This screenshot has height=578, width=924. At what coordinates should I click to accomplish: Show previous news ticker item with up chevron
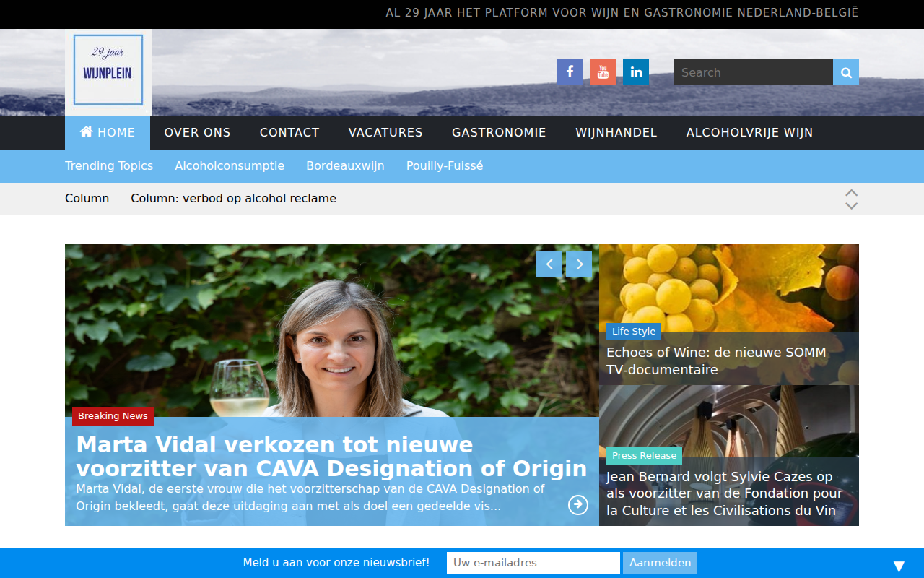[x=852, y=193]
